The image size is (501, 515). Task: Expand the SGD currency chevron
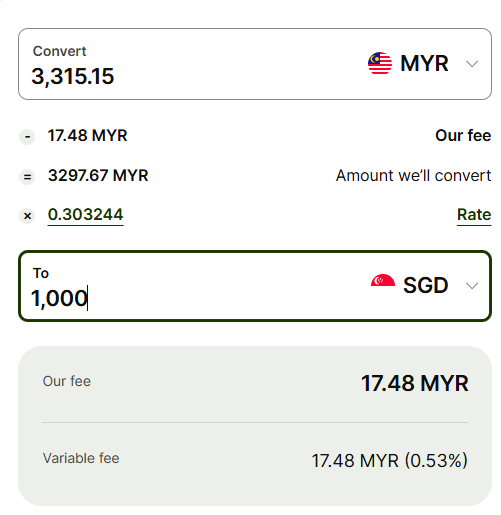(x=472, y=286)
